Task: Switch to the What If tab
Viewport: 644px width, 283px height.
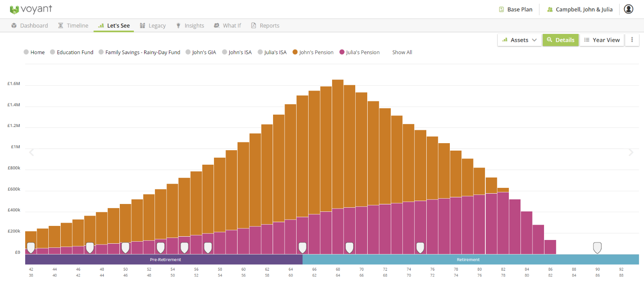Action: tap(227, 26)
